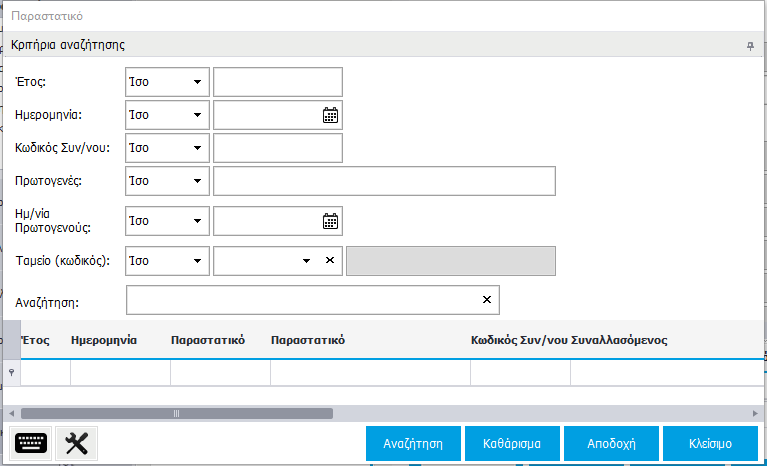Clear the Ταμείο (κωδικός) selection with X
Viewport: 767px width, 466px height.
[330, 261]
